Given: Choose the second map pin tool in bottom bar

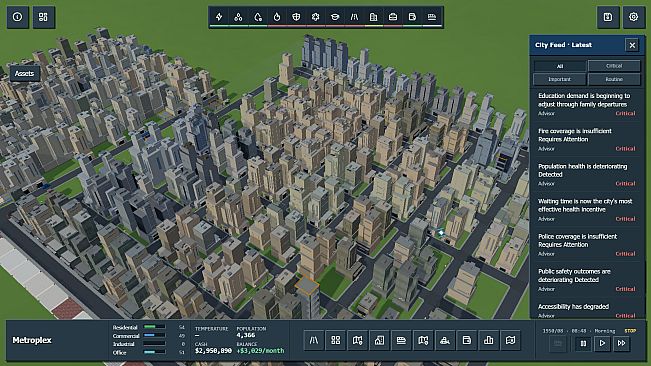Looking at the screenshot, I should pyautogui.click(x=423, y=341).
